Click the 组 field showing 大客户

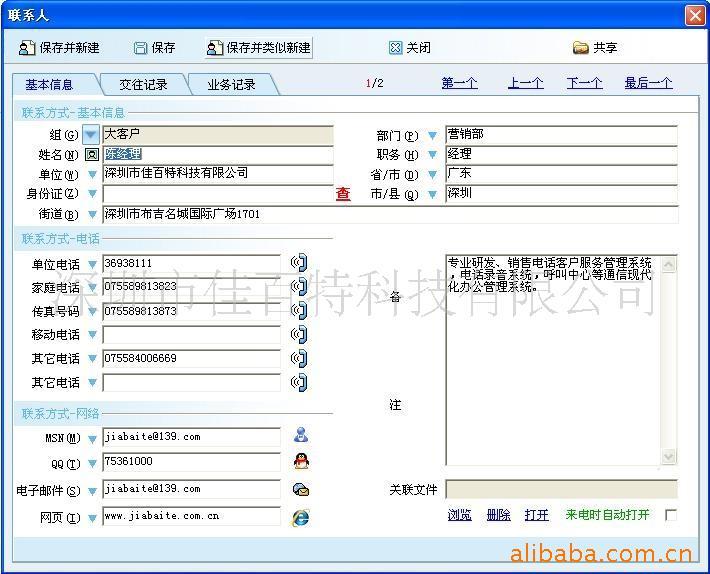point(218,134)
